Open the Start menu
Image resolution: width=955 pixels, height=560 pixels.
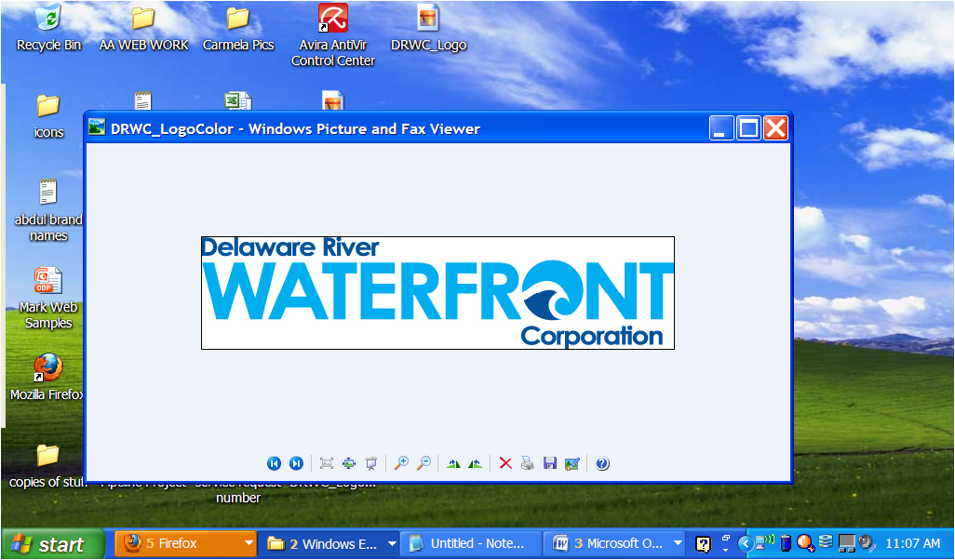52,544
